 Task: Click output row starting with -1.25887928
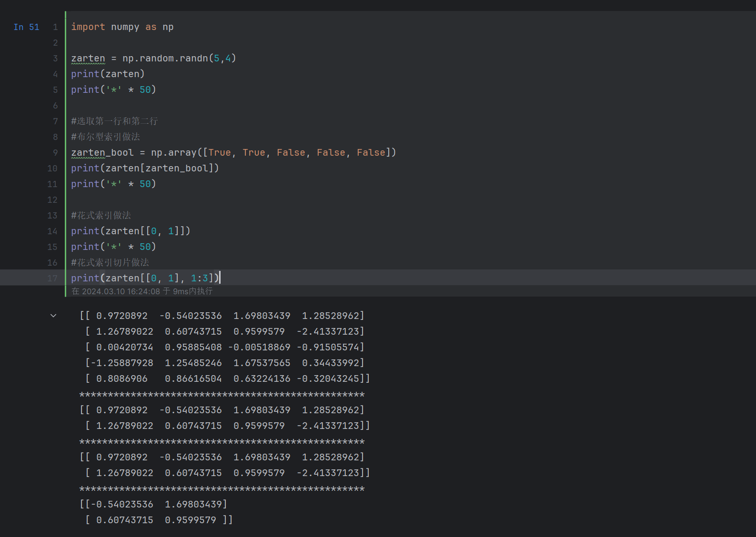[x=225, y=363]
